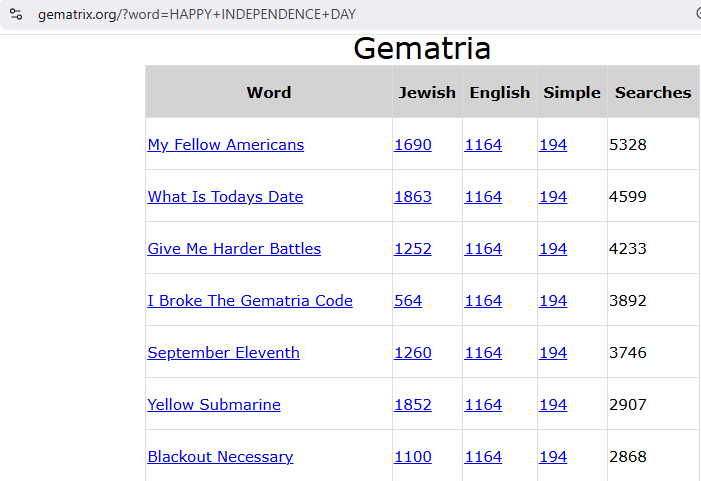Click searches count 3892
The height and width of the screenshot is (481, 701).
pos(628,300)
